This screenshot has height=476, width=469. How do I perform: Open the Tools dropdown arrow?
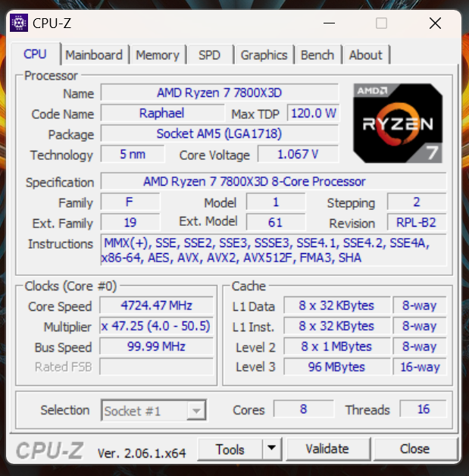point(272,448)
